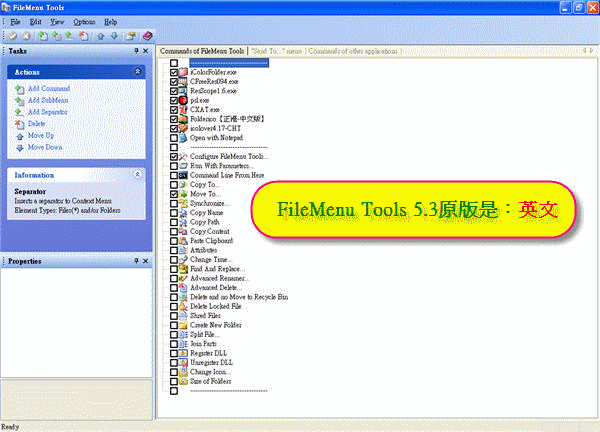Switch to Commands of other applications tab

click(355, 50)
